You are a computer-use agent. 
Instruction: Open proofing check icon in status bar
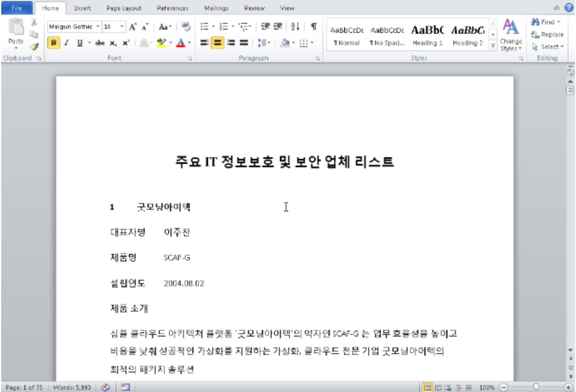point(106,387)
